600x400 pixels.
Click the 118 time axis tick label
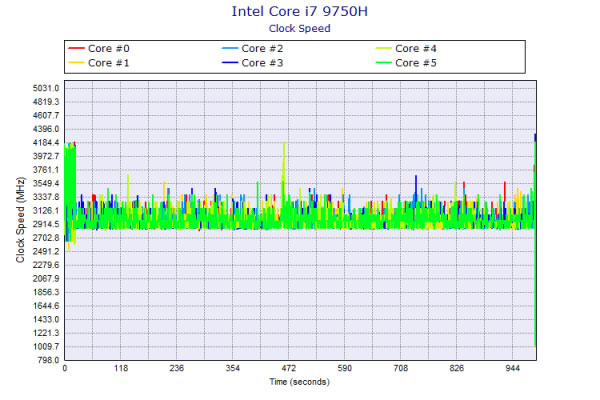pos(121,368)
